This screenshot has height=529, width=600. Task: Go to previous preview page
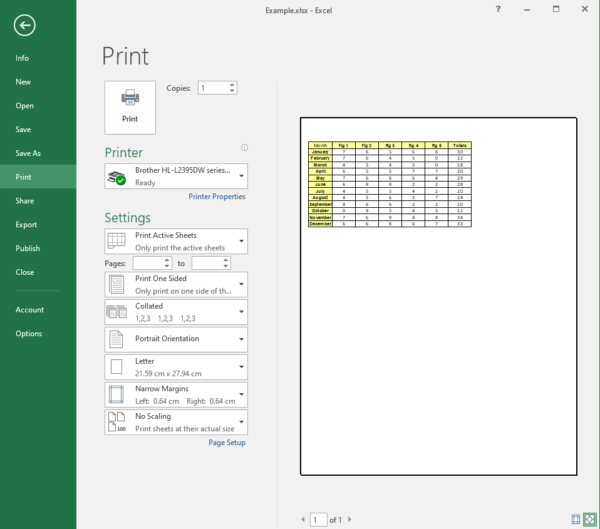pos(303,519)
